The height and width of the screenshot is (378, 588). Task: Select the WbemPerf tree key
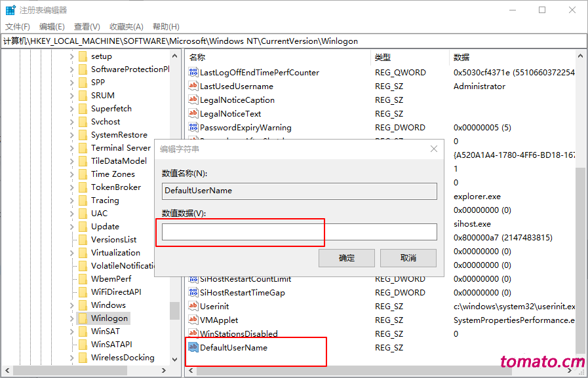coord(111,279)
